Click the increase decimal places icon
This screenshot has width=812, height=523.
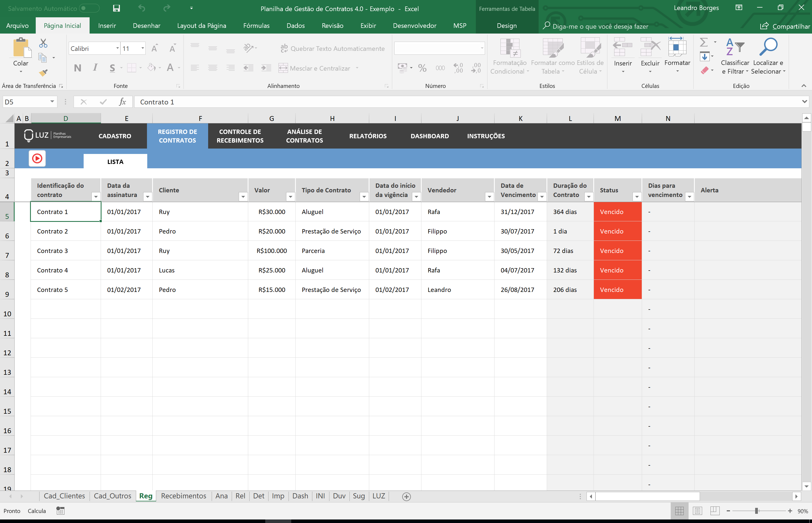(458, 68)
